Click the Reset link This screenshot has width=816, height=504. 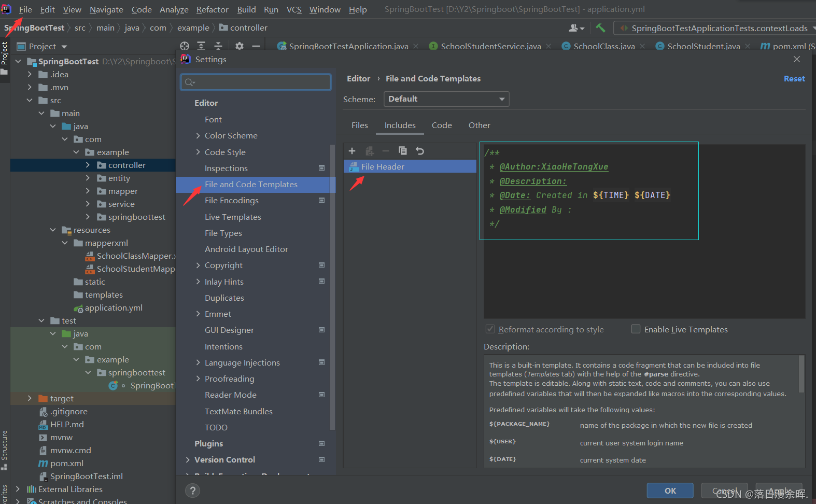tap(794, 78)
